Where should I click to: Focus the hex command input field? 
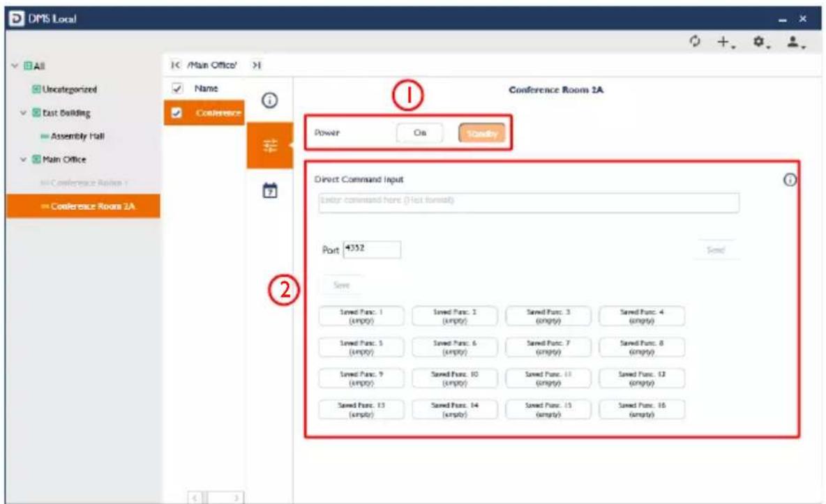[528, 203]
